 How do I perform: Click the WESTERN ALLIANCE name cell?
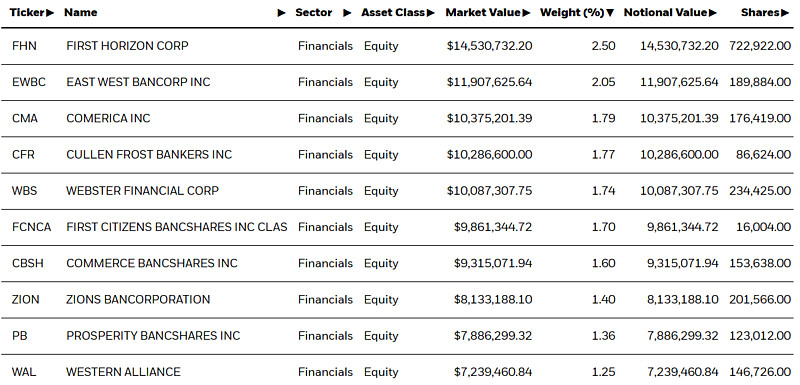point(123,372)
